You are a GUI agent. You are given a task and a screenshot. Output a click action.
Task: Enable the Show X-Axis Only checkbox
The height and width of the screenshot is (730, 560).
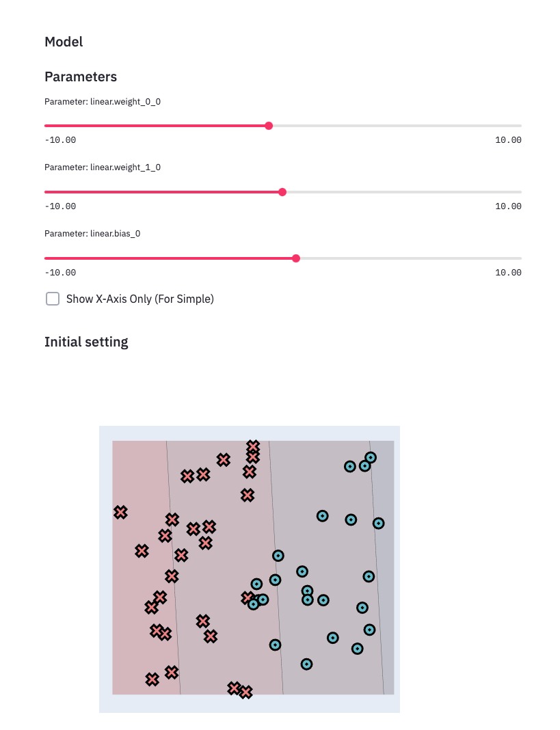pos(53,299)
